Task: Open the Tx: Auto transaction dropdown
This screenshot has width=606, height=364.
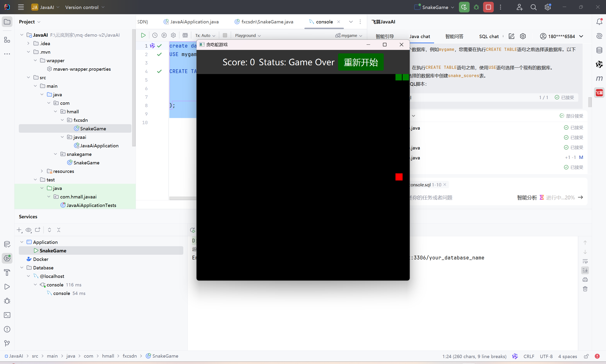Action: 205,35
